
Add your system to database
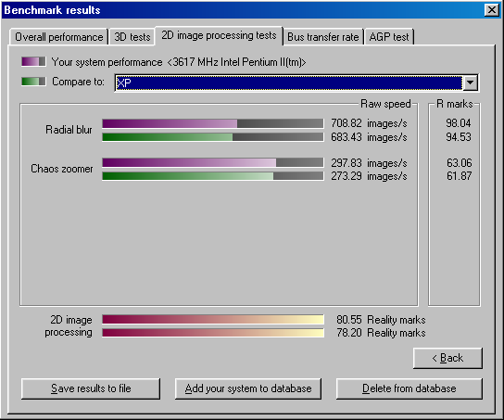[248, 388]
